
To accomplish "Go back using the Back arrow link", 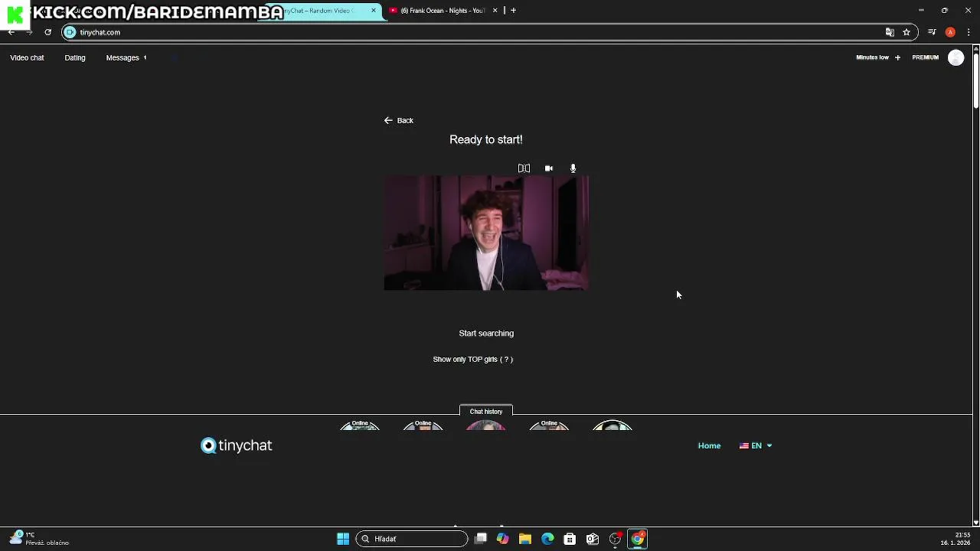I will [x=398, y=120].
